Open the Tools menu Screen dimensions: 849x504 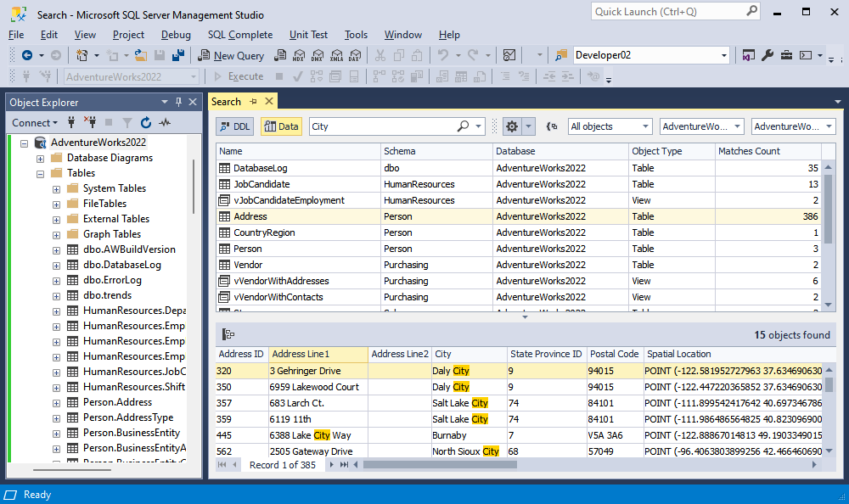pyautogui.click(x=356, y=35)
